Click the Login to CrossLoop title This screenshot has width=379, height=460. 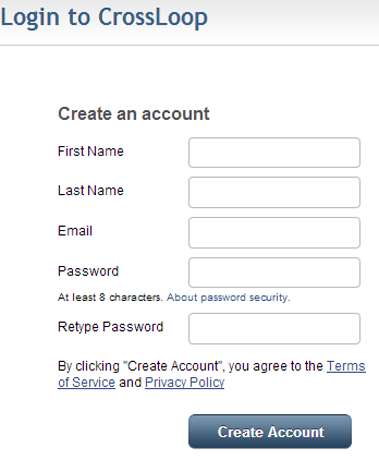click(x=104, y=17)
